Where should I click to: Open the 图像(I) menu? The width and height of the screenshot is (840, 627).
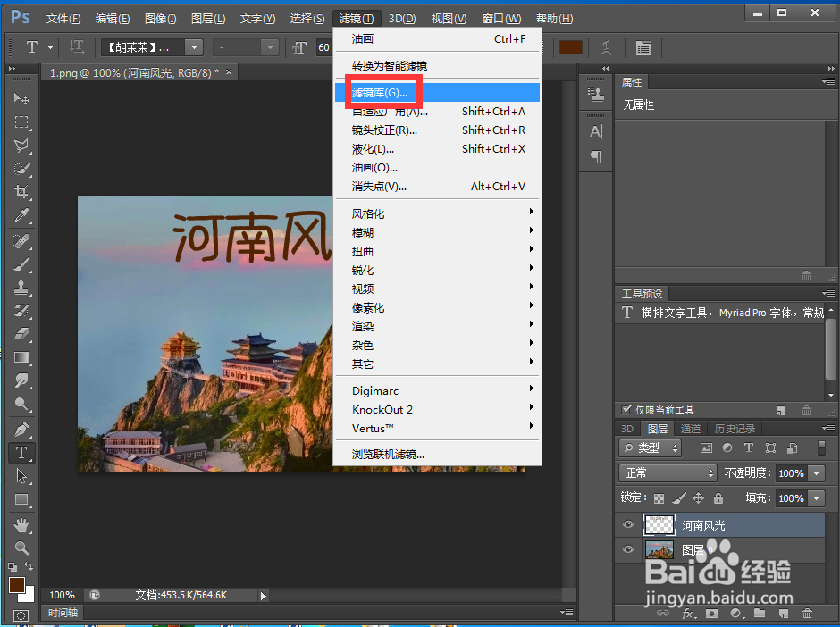pos(160,19)
